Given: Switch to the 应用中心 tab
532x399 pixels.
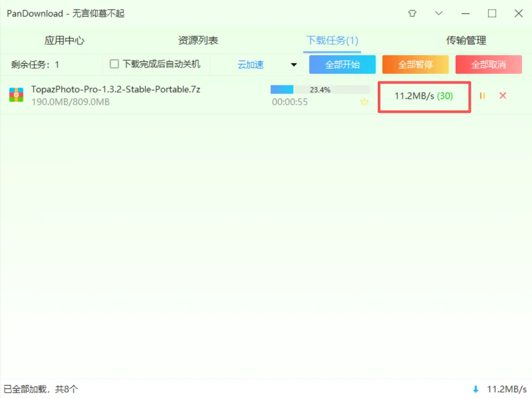Looking at the screenshot, I should coord(64,40).
